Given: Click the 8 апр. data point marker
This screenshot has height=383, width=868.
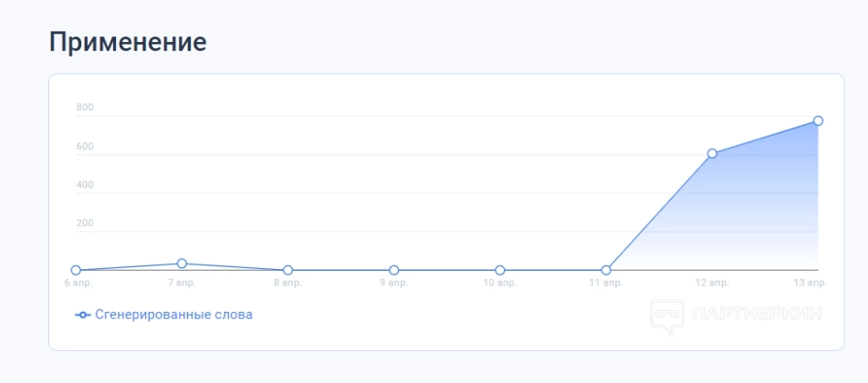Looking at the screenshot, I should pyautogui.click(x=288, y=270).
